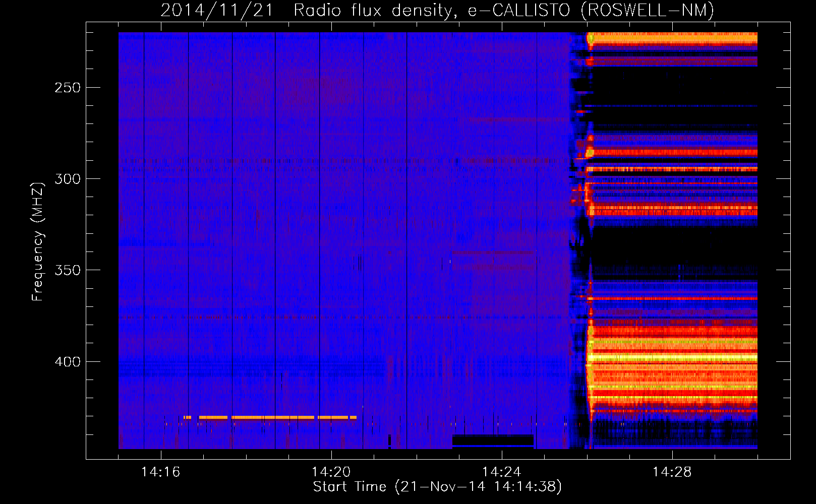This screenshot has height=504, width=816.
Task: Click the black rectangle below 14:24 at the spectrum bottom
Action: coord(493,440)
